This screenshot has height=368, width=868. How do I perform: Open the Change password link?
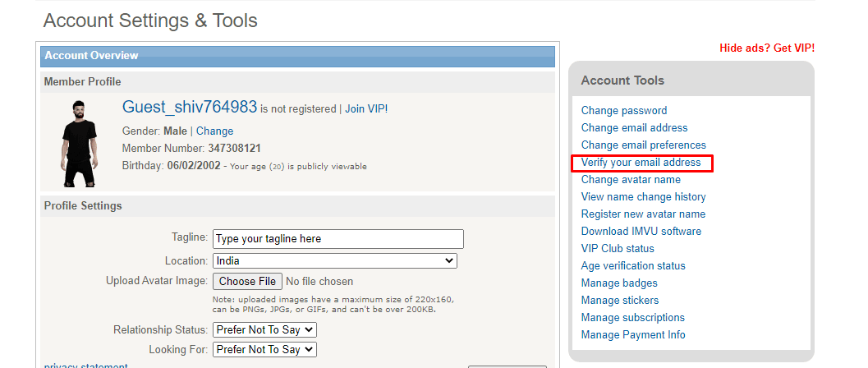(x=624, y=111)
